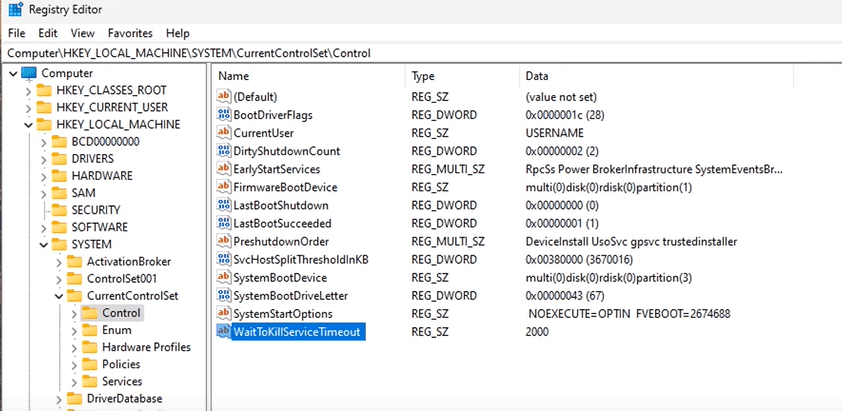The image size is (842, 411).
Task: Click the WaitToKillServiceTimeout value icon
Action: pyautogui.click(x=224, y=331)
